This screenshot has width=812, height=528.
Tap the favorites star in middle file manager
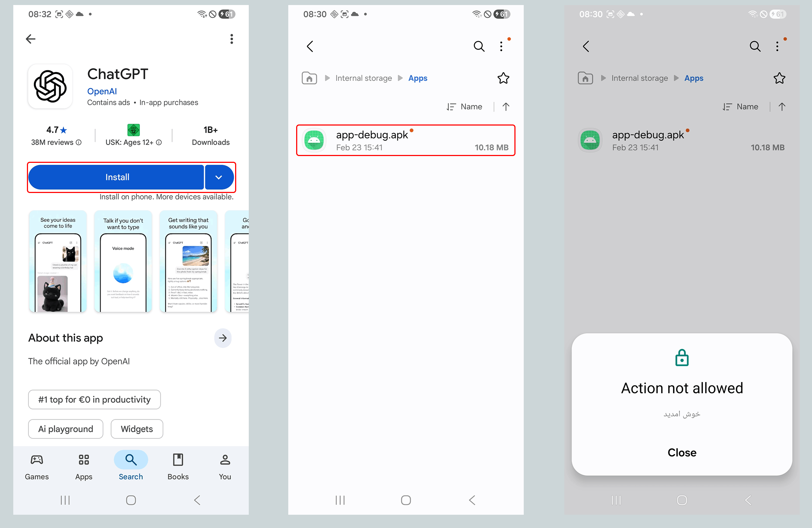pos(503,78)
